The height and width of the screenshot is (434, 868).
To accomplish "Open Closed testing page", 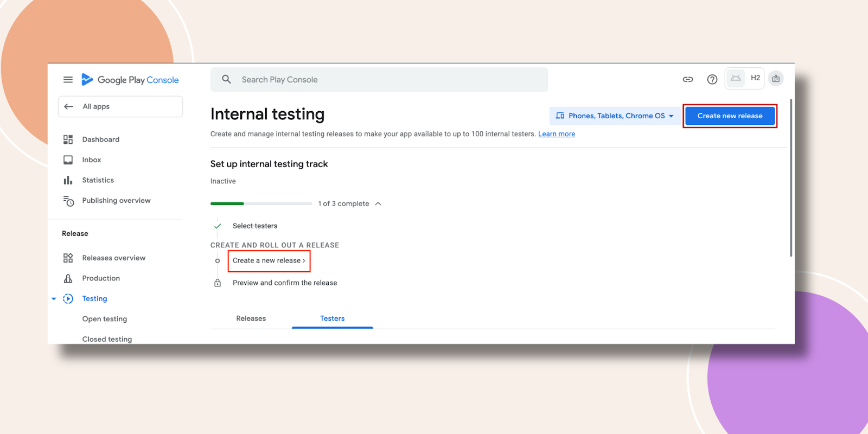I will 107,339.
